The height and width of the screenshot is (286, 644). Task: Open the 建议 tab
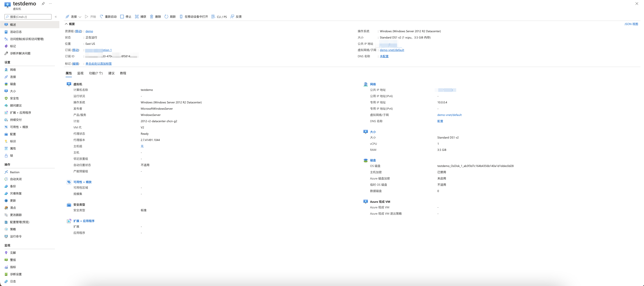pos(111,73)
